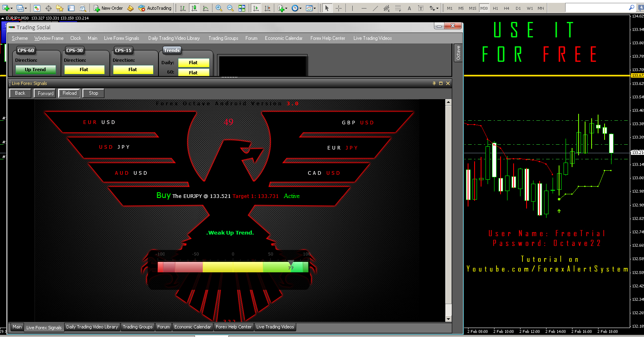Open the Clock menu

tap(76, 38)
